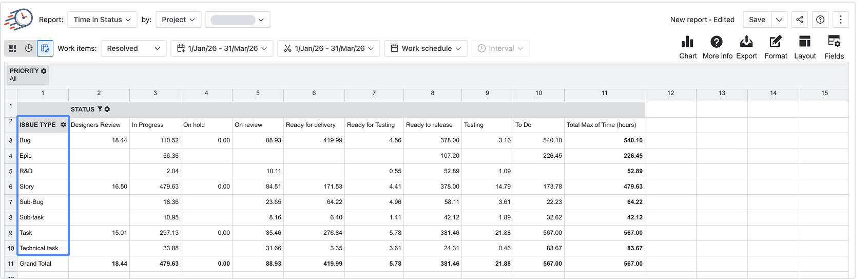This screenshot has height=279, width=868.
Task: Open the Chart view icon
Action: [x=688, y=42]
